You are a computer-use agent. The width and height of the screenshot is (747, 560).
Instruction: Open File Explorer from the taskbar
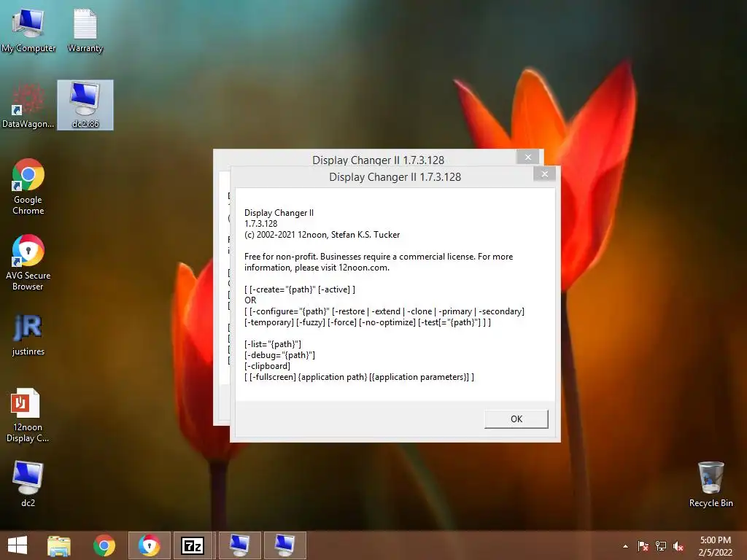(x=59, y=545)
